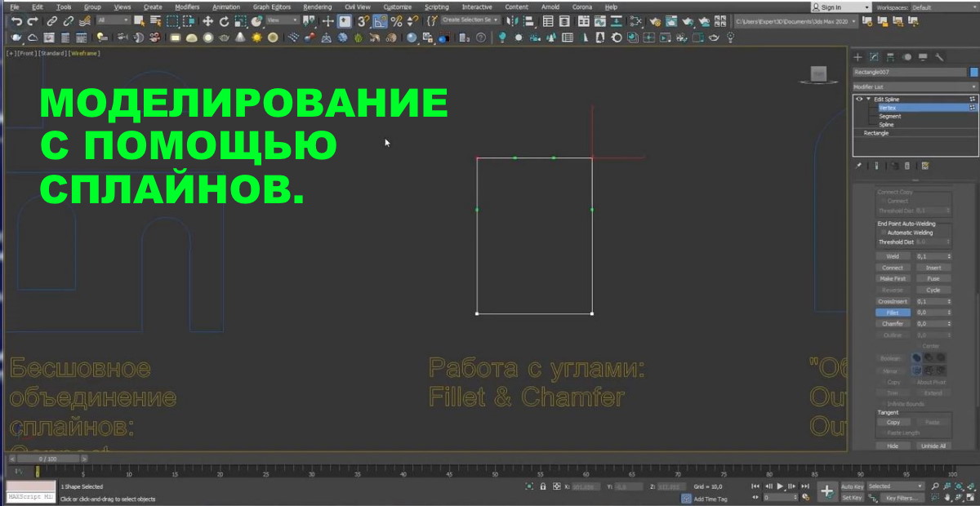
Task: Switch to the Modify panel tab
Action: click(x=874, y=57)
